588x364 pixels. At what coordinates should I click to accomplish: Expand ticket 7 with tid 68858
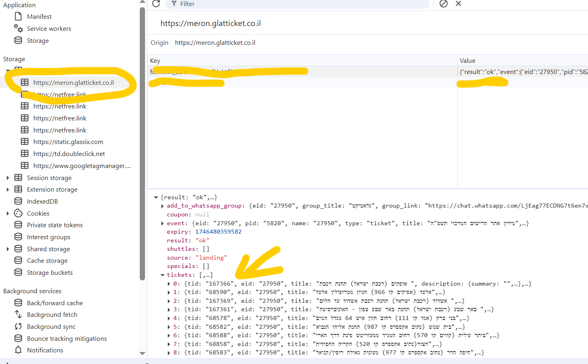(169, 344)
